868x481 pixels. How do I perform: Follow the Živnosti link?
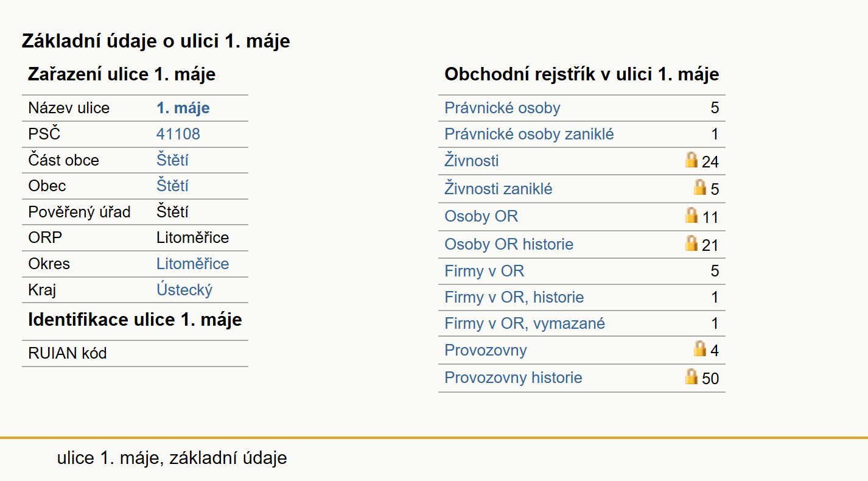[x=472, y=161]
